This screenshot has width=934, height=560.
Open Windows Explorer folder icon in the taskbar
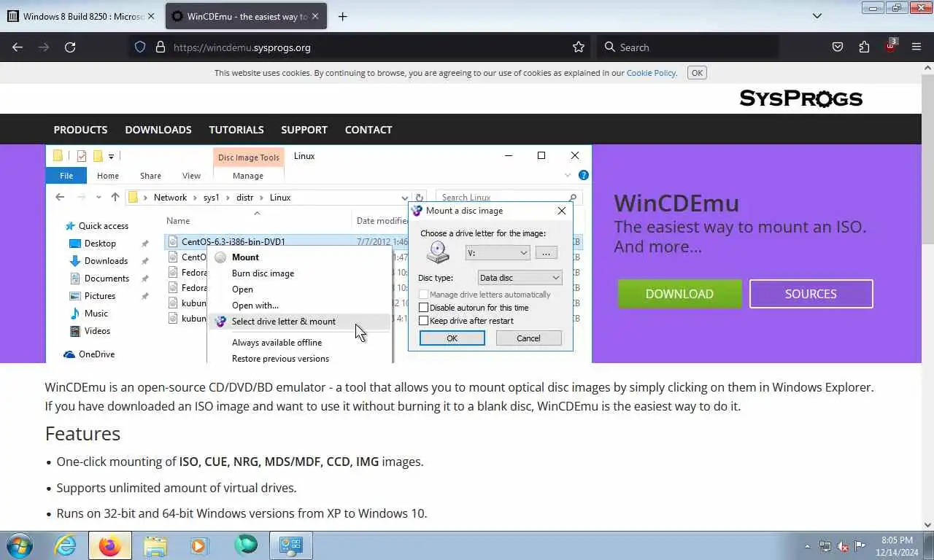[155, 545]
